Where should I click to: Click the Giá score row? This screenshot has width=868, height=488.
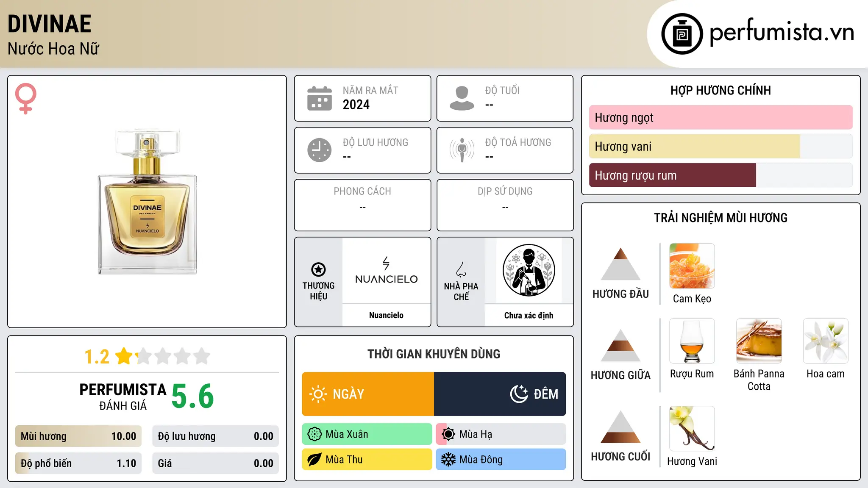coord(216,463)
